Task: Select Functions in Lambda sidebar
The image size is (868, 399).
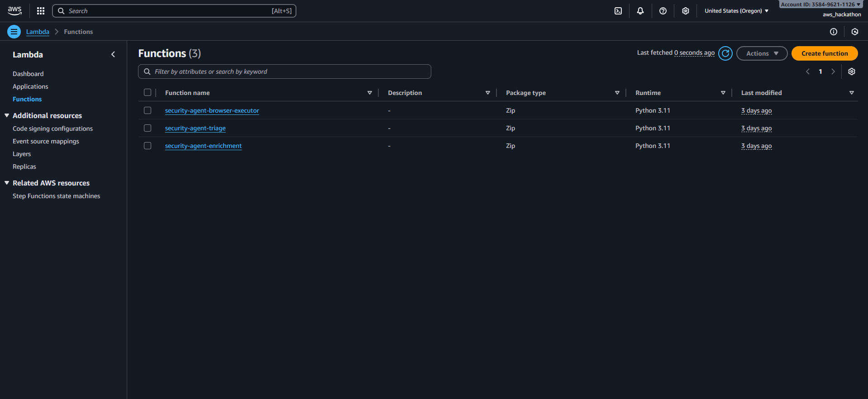Action: coord(27,99)
